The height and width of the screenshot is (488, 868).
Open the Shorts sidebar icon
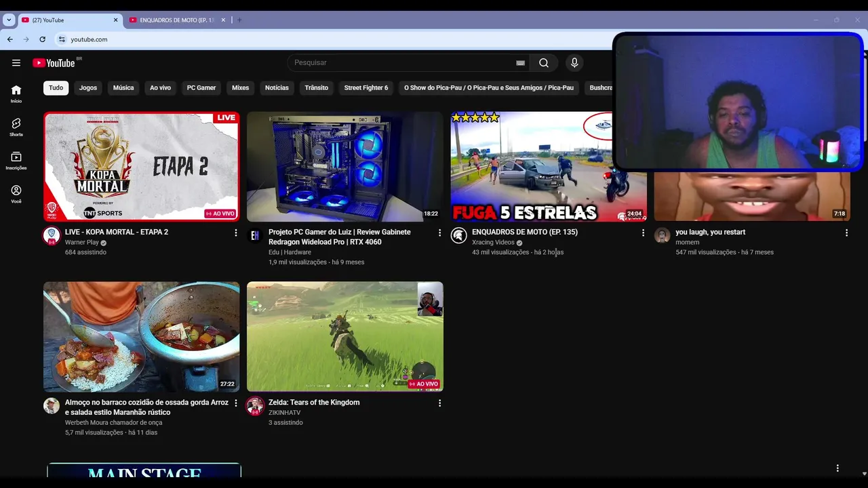click(16, 127)
